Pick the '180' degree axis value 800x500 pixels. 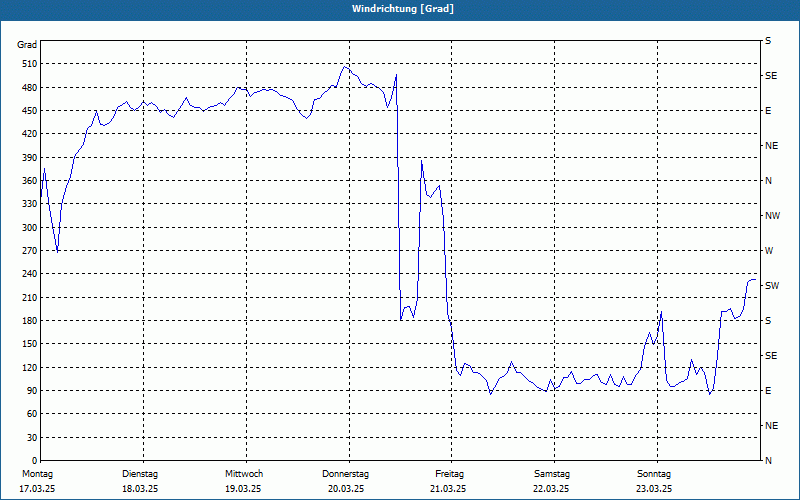30,321
